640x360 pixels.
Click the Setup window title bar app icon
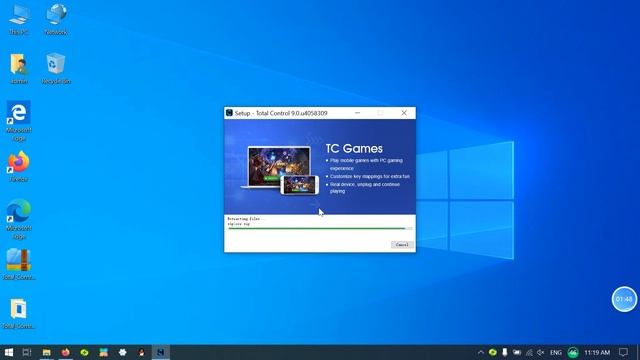point(229,113)
